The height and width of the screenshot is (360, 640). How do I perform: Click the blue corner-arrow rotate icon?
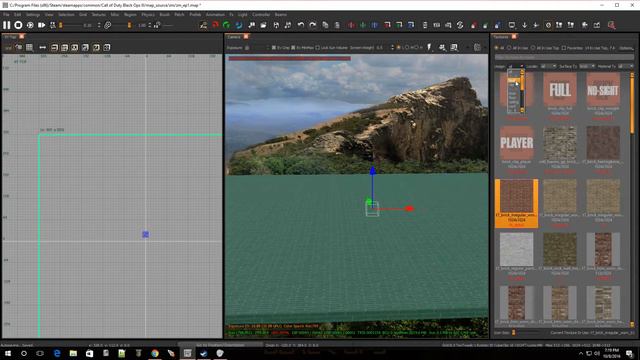click(411, 25)
